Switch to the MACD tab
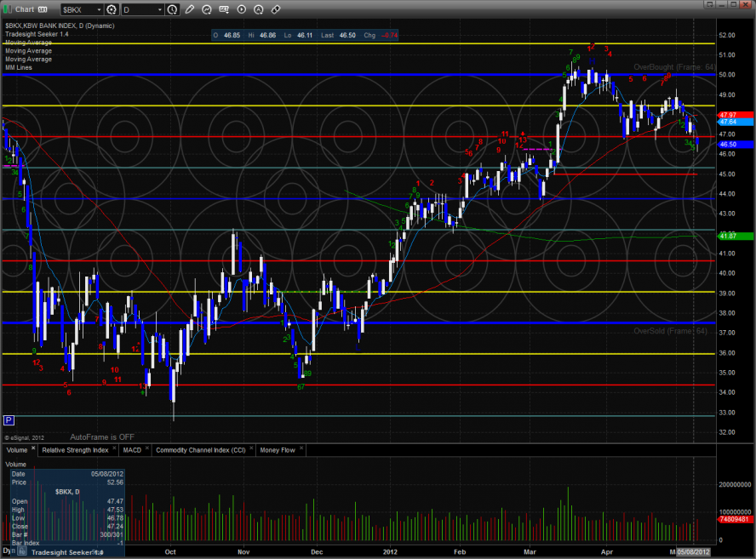 [x=131, y=448]
